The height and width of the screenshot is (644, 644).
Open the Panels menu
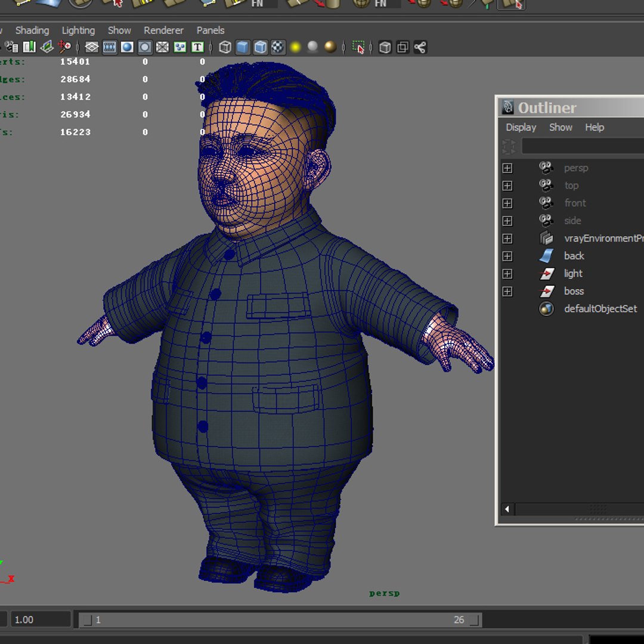tap(210, 30)
